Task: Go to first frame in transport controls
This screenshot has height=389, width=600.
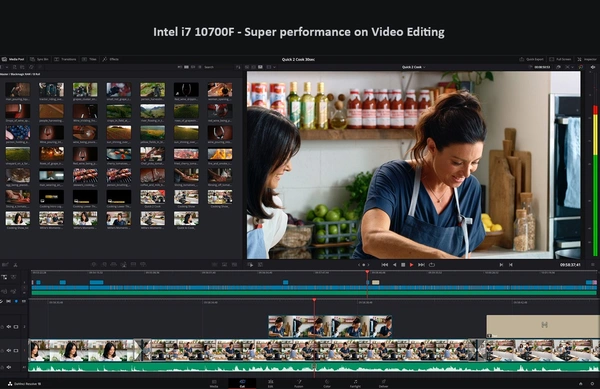Action: pos(385,265)
